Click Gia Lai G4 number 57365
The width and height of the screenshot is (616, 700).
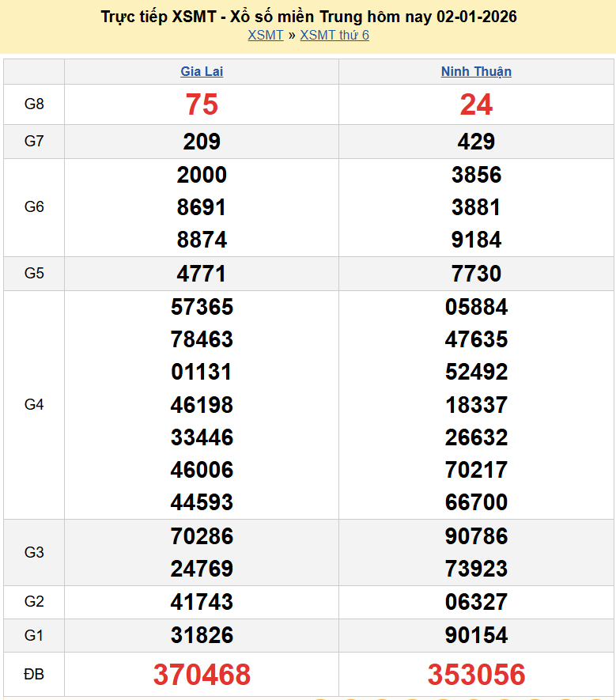(202, 307)
